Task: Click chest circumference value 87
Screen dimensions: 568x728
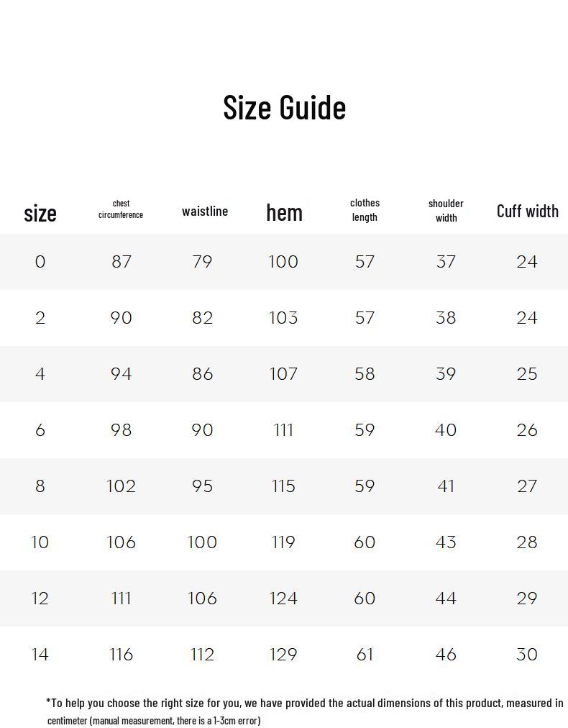Action: coord(122,262)
